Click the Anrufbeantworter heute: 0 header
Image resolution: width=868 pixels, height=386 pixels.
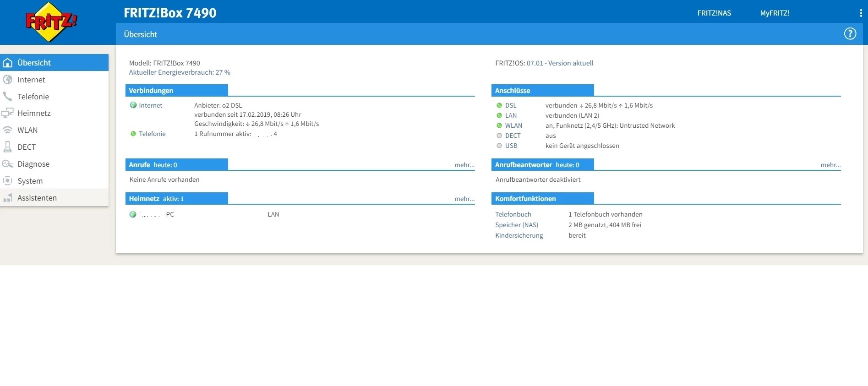click(x=543, y=164)
